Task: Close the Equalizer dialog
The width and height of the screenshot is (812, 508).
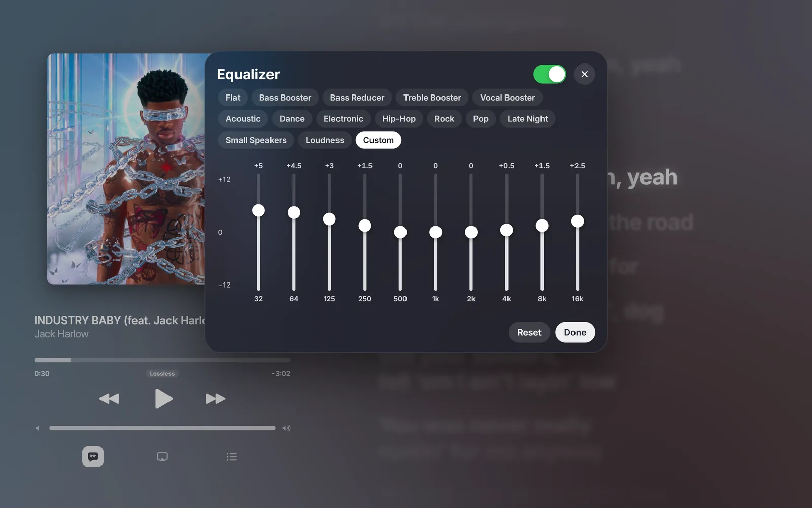Action: click(585, 74)
